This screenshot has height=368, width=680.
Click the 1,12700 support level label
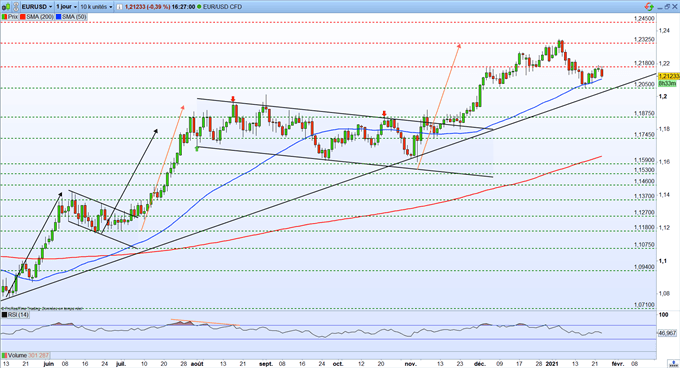[644, 213]
